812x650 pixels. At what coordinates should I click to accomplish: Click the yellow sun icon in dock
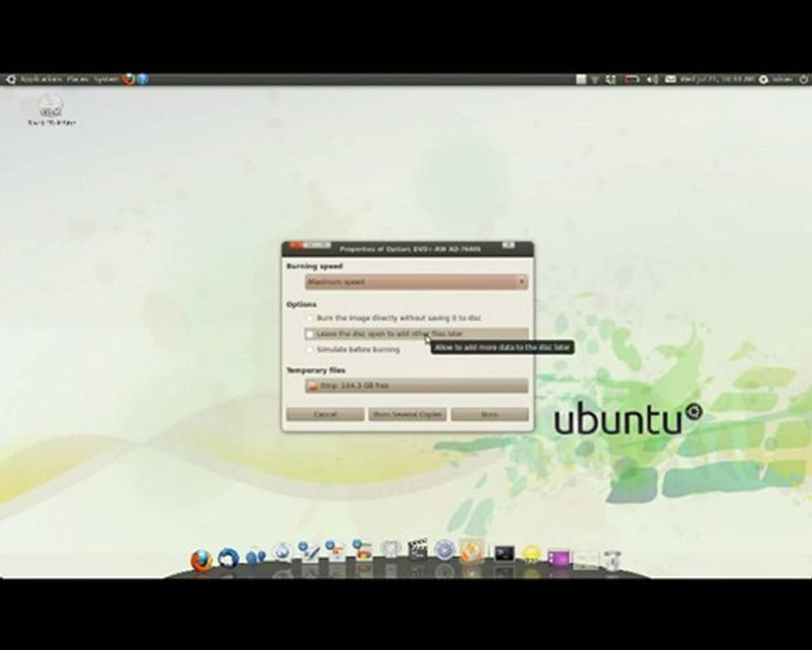click(531, 555)
